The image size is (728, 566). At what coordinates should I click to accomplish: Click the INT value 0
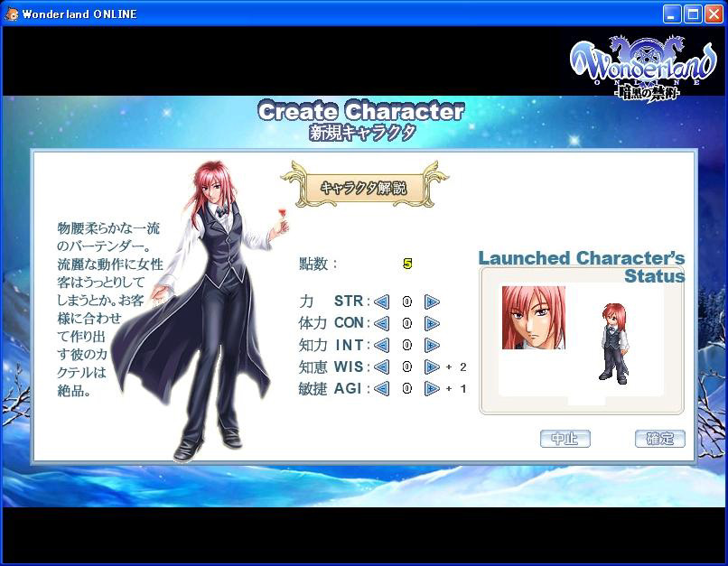tap(407, 345)
